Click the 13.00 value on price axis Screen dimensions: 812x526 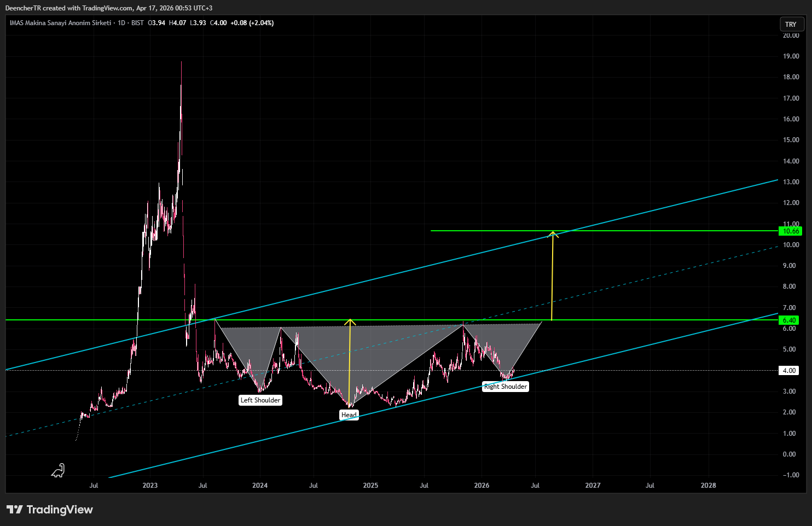[791, 182]
